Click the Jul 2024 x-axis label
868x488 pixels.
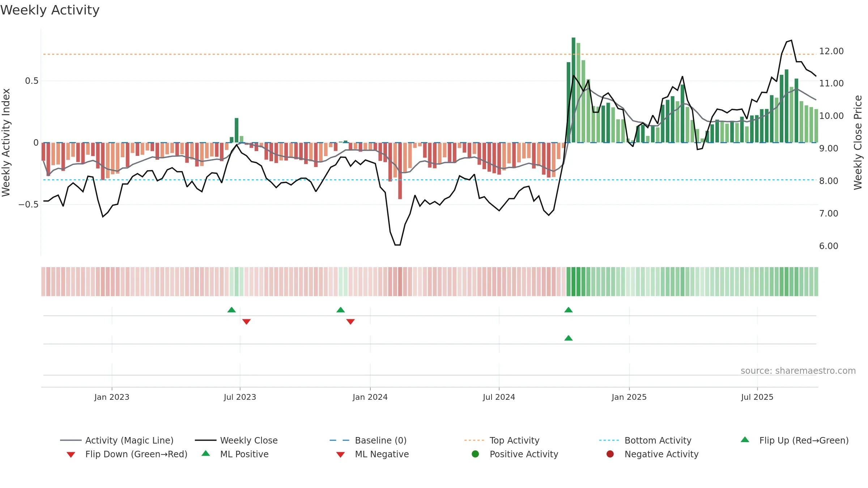coord(499,397)
